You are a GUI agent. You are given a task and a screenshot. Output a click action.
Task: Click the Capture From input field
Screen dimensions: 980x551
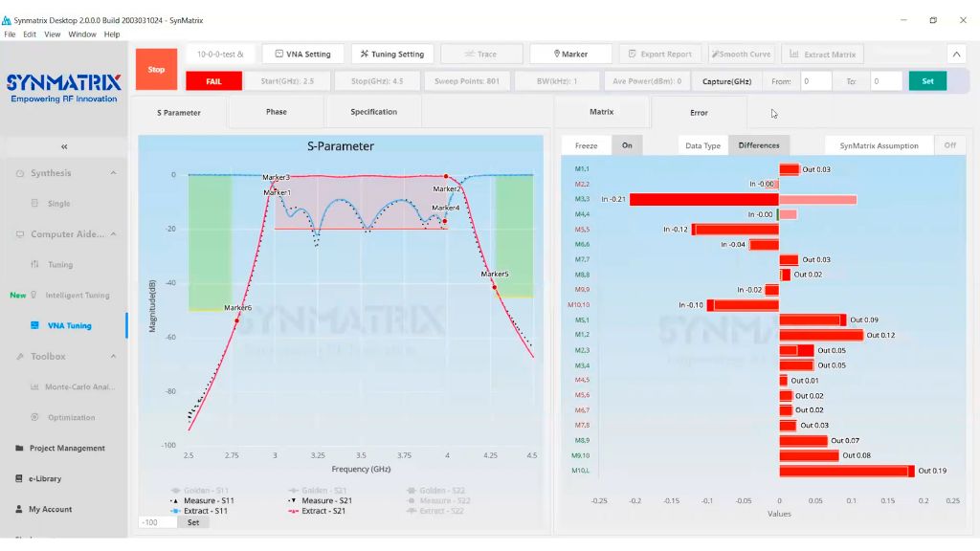coord(815,81)
